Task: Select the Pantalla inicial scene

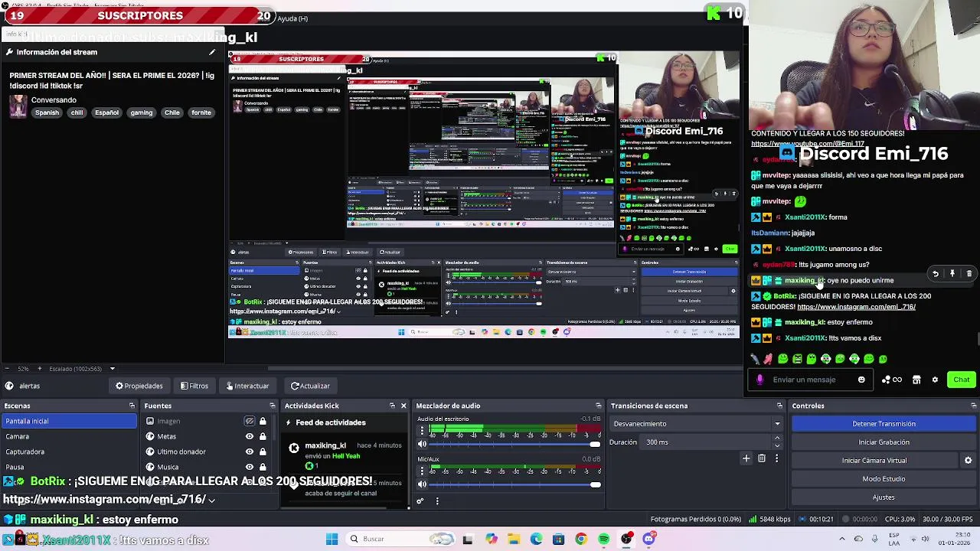Action: (69, 421)
